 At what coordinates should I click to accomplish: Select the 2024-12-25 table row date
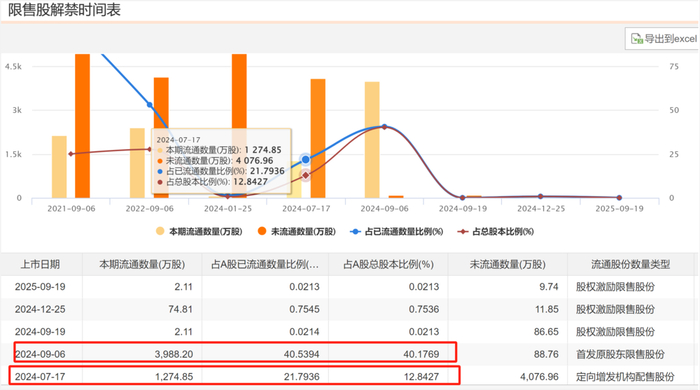point(40,309)
